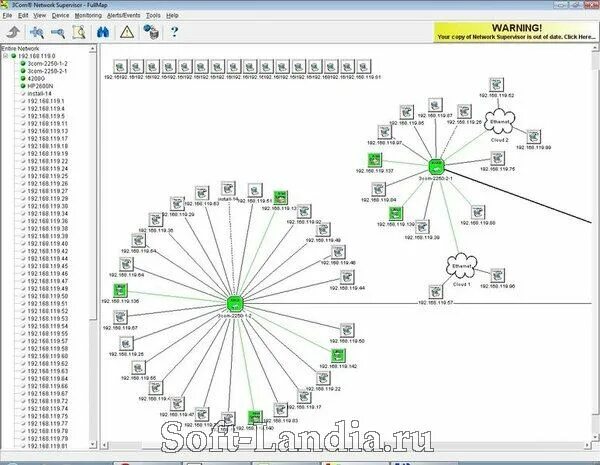600x465 pixels.
Task: Click map vertical scrollbar up arrow
Action: click(596, 49)
